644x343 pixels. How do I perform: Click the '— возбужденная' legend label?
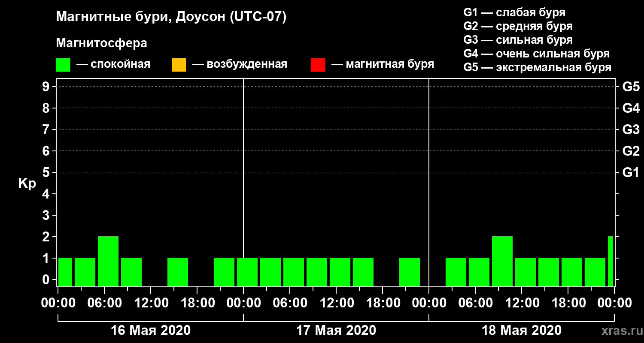point(240,64)
